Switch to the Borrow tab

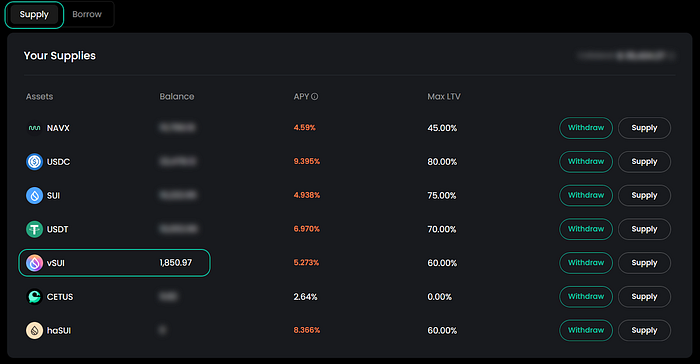click(x=87, y=14)
